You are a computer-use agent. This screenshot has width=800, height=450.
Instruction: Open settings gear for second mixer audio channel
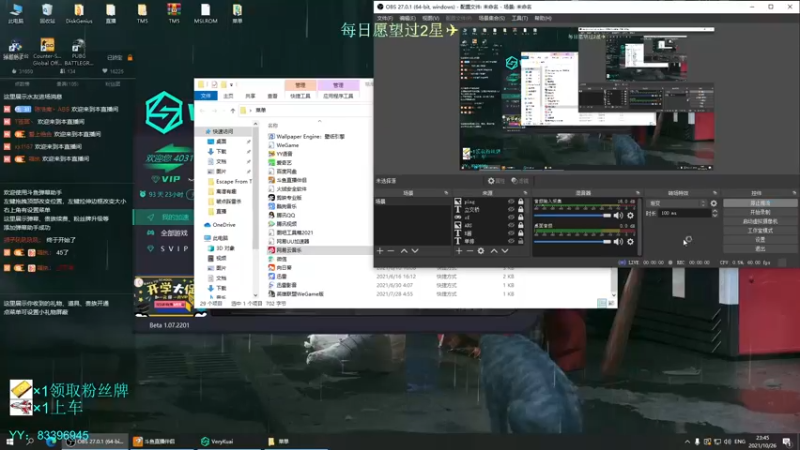point(631,241)
